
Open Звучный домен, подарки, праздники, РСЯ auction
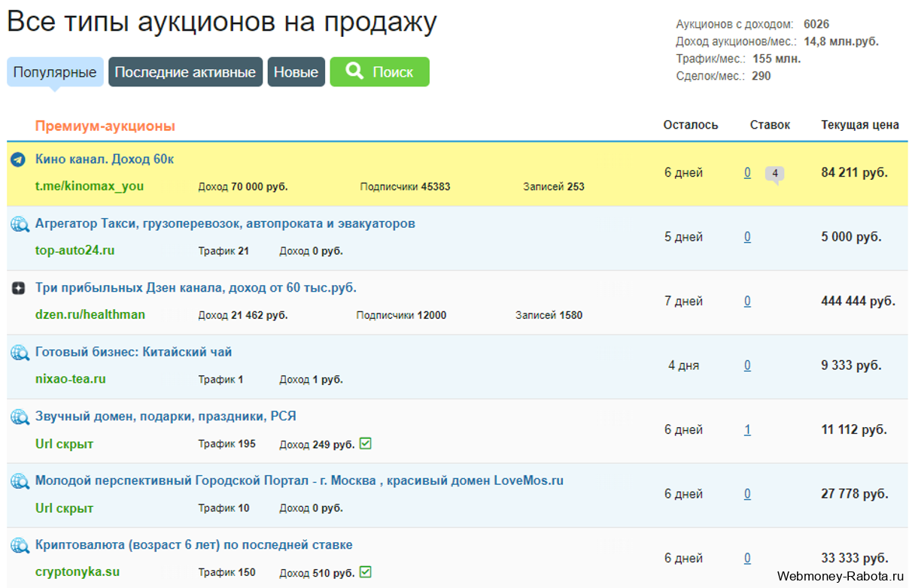[x=166, y=417]
